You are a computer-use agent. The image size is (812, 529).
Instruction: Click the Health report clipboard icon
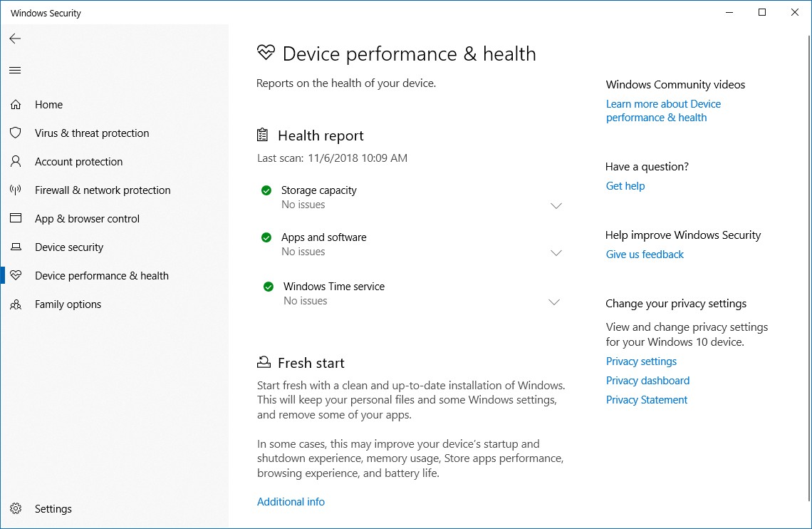pos(263,135)
